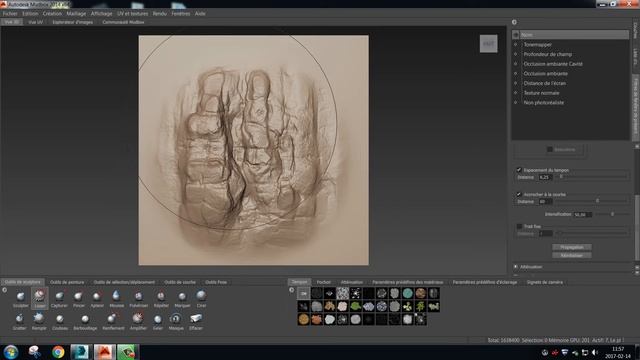Switch to the Outils de courbe tab

point(180,282)
